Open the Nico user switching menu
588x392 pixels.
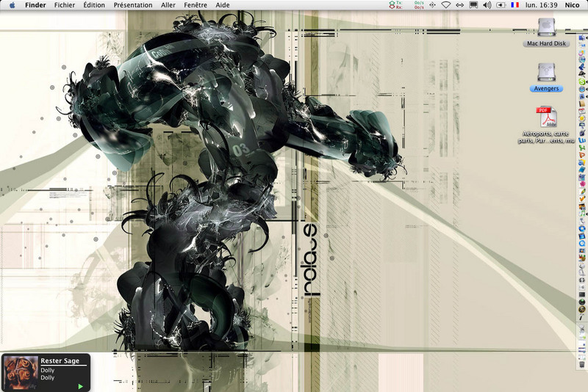point(572,5)
